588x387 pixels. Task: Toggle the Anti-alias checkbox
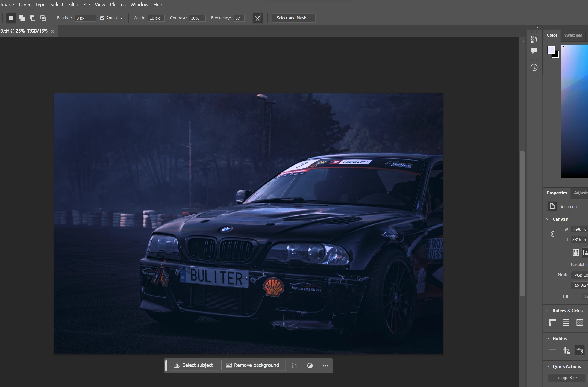tap(102, 18)
